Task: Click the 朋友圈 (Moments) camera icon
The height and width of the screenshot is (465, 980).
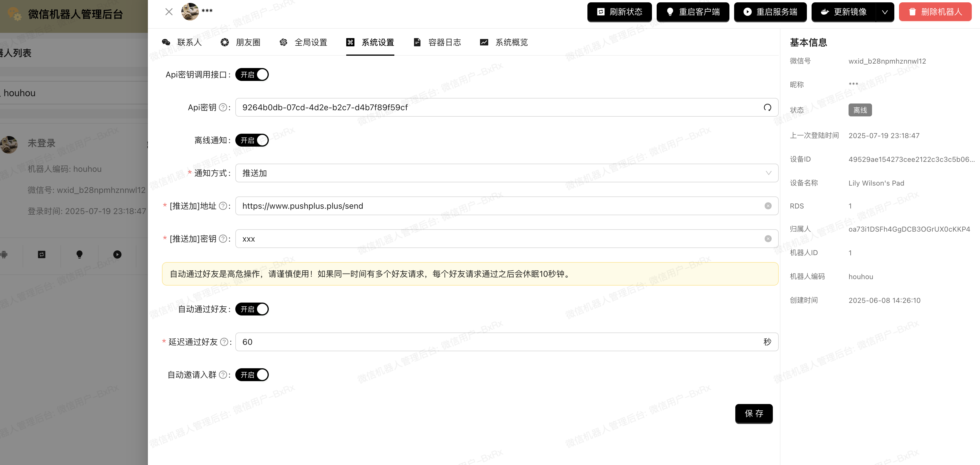Action: 224,42
